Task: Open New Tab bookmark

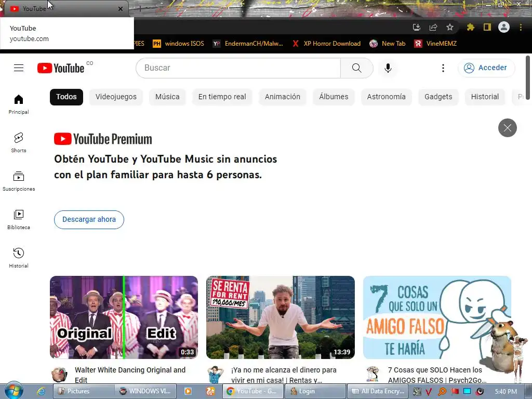Action: click(x=388, y=44)
